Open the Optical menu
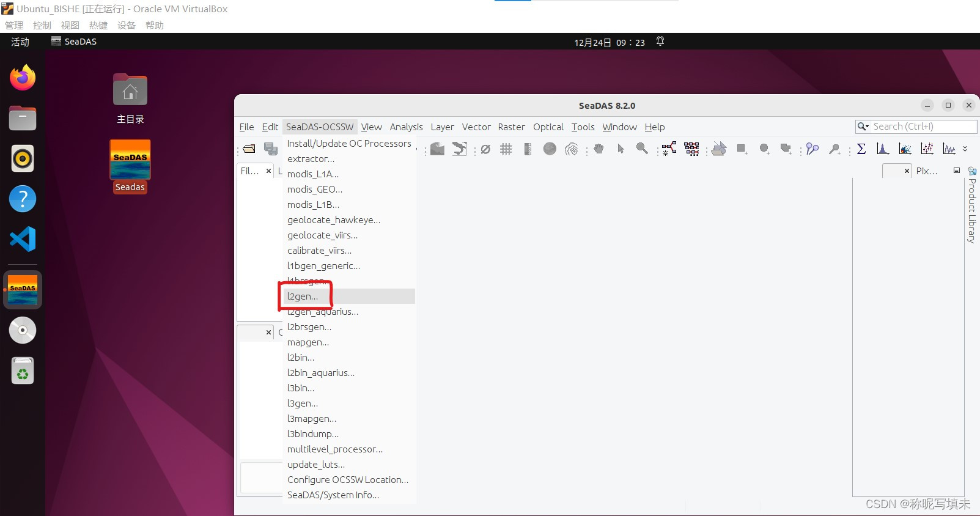This screenshot has width=980, height=516. [x=548, y=127]
